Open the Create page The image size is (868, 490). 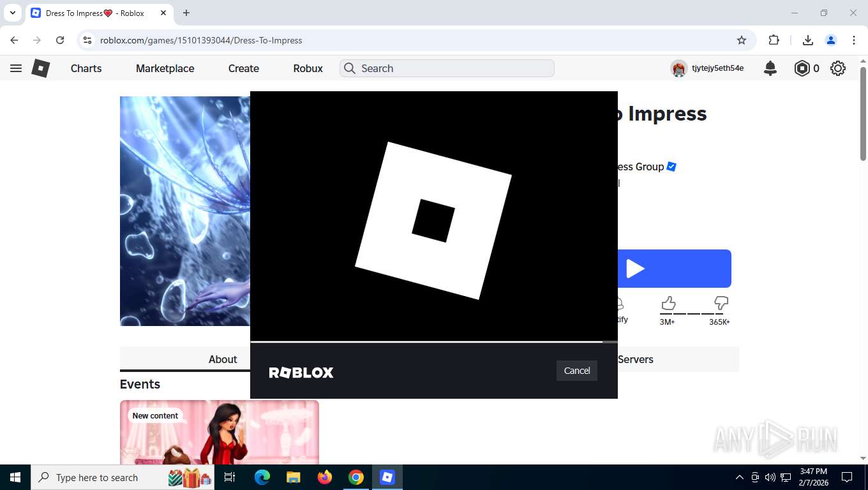[x=244, y=68]
